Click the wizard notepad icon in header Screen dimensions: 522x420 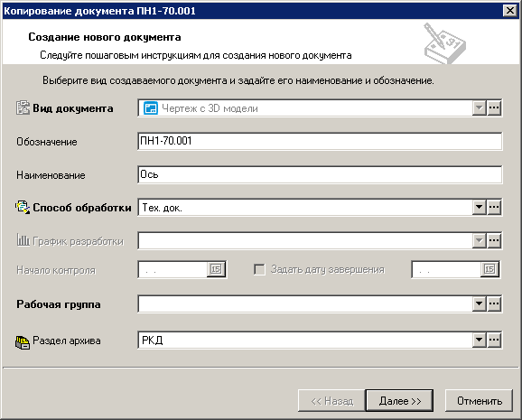(444, 43)
